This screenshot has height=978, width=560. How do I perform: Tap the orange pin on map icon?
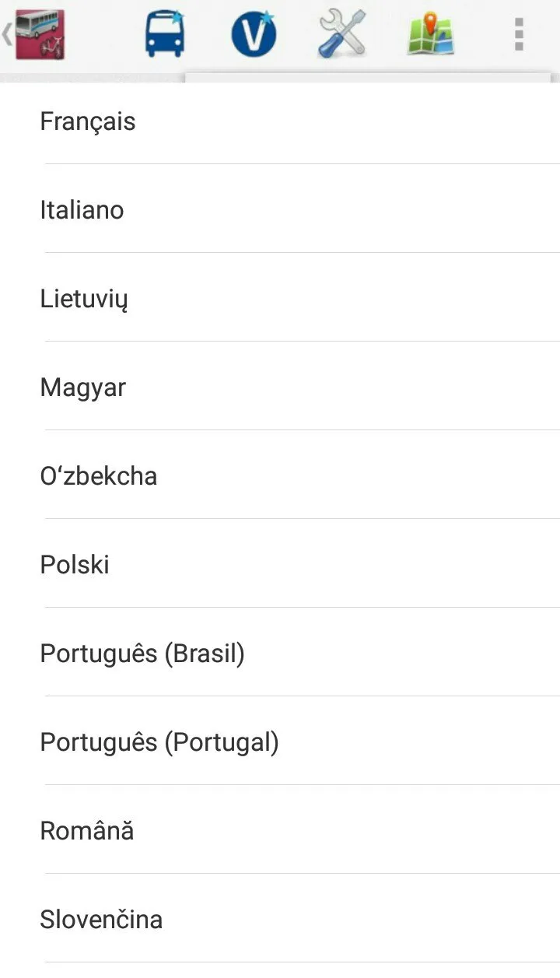pos(430,22)
